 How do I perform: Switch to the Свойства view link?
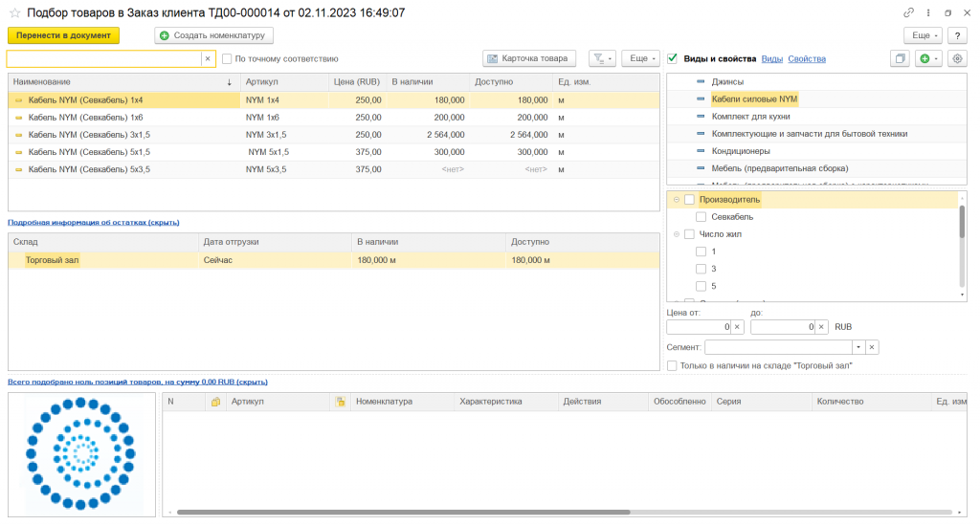[807, 58]
